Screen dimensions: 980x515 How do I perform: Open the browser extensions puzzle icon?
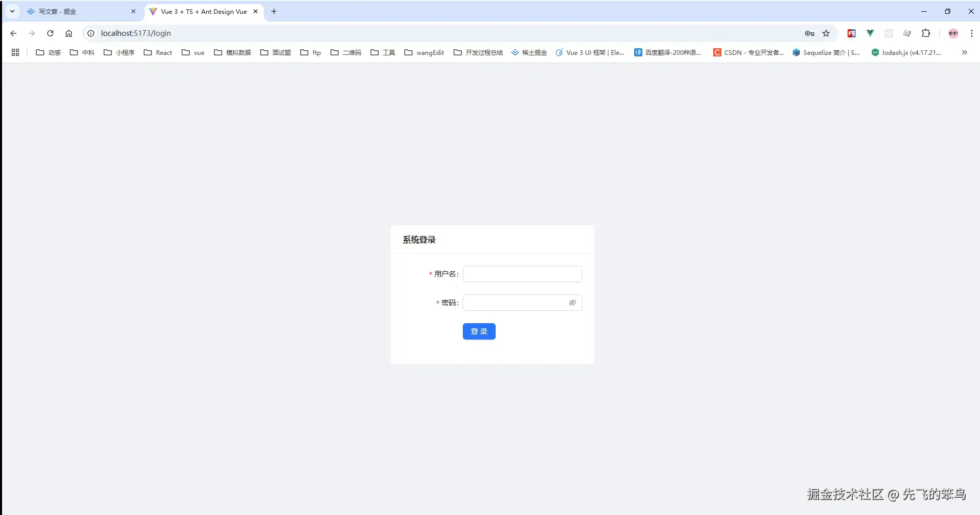[926, 33]
